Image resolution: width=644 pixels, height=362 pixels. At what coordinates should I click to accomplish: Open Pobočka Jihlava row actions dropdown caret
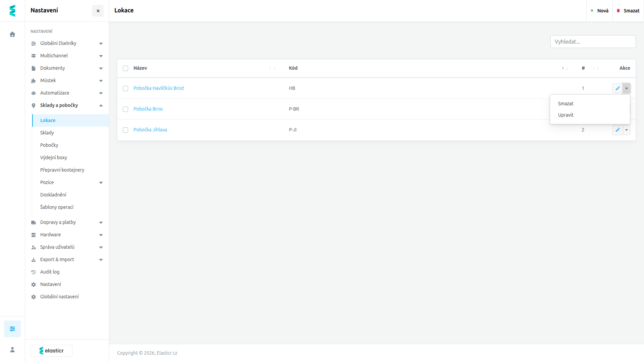click(626, 130)
